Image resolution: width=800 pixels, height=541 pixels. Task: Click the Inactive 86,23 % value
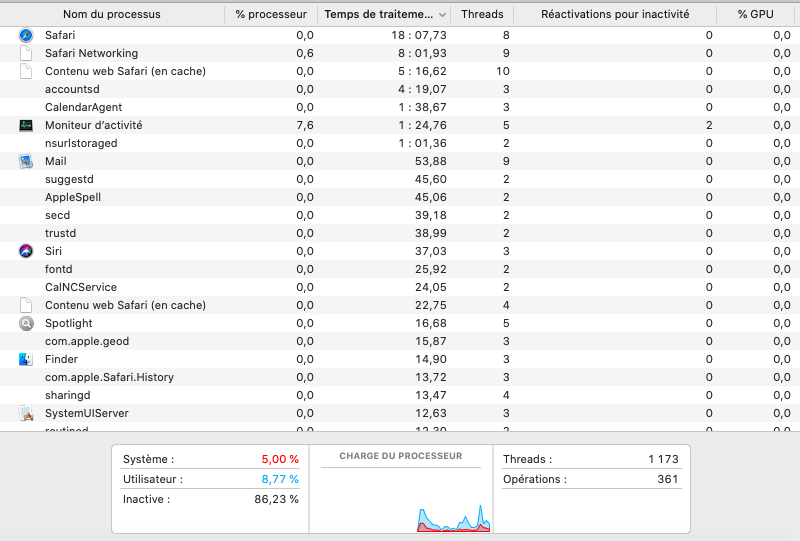coord(277,499)
